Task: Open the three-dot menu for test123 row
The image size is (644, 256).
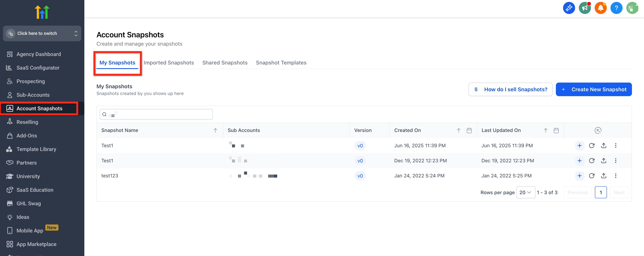Action: (616, 176)
